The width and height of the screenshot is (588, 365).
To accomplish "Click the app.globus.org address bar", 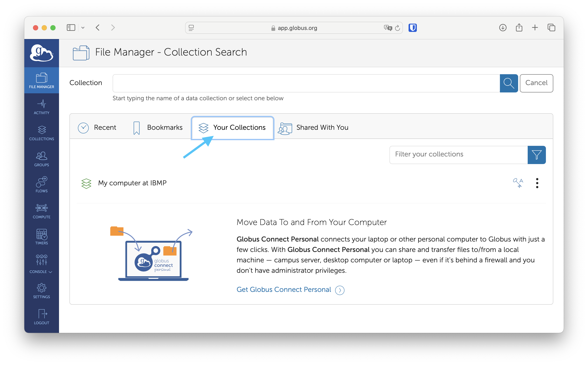I will coord(294,28).
